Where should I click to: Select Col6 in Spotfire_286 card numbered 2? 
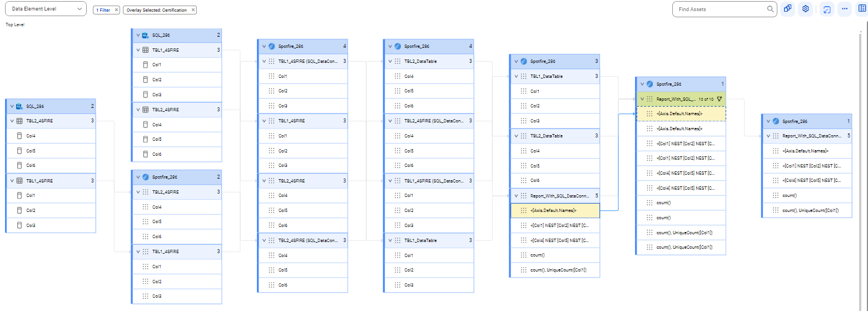pos(177,236)
